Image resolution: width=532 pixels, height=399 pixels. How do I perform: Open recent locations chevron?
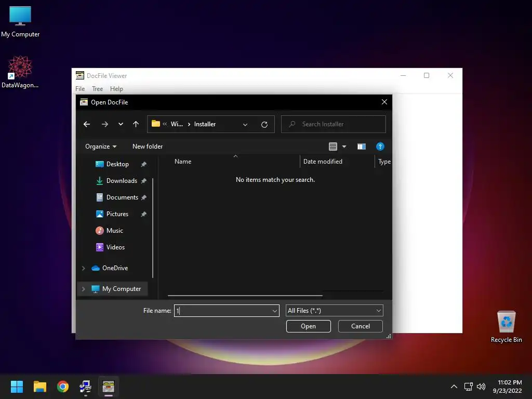point(121,124)
